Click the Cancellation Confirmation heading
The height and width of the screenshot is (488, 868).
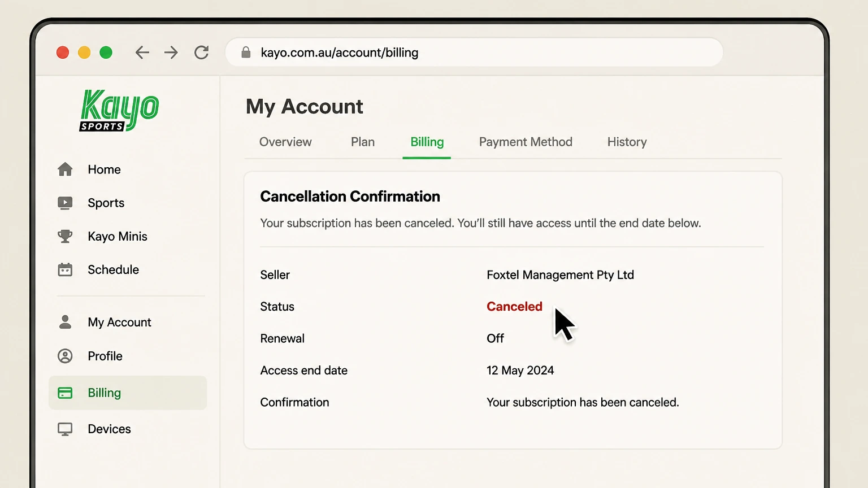[x=350, y=197]
